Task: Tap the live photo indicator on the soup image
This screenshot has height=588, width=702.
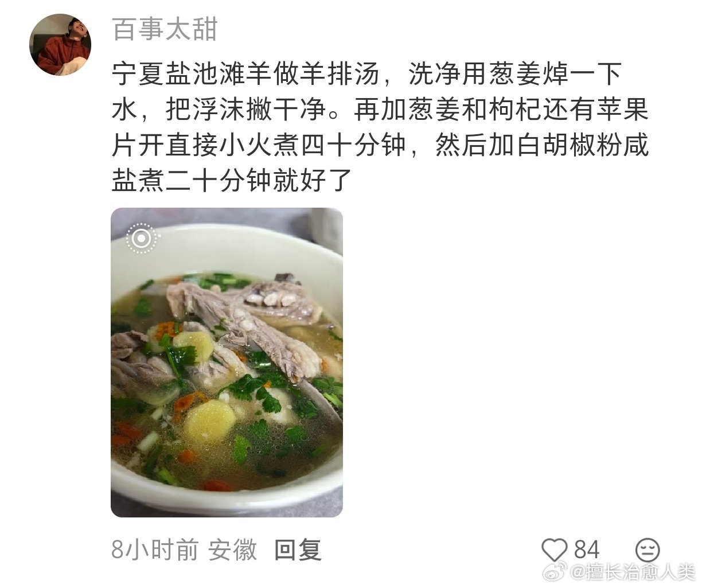Action: click(142, 238)
